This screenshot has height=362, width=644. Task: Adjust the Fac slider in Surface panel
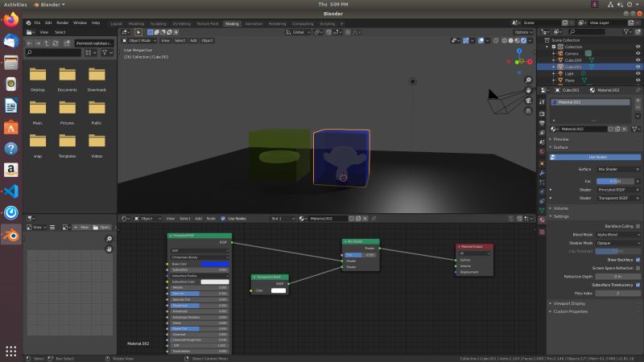tap(615, 181)
